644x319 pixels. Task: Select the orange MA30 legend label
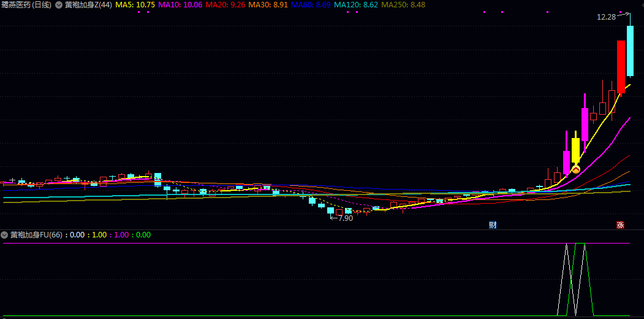click(x=268, y=5)
